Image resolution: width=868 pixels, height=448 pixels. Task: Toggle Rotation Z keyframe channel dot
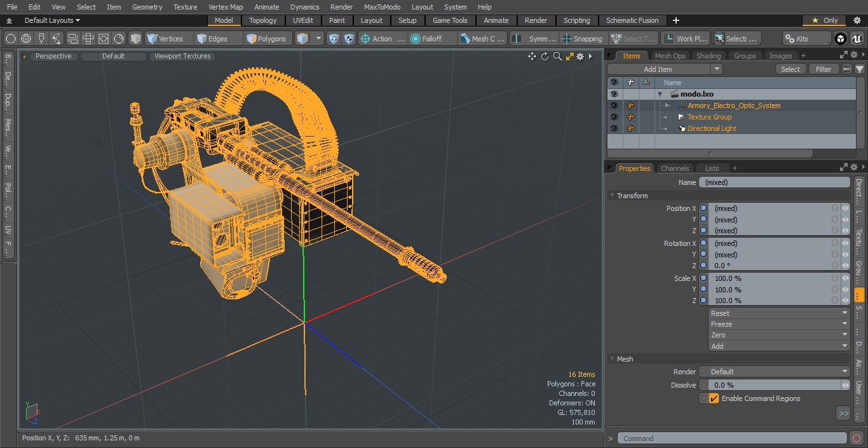click(x=703, y=266)
